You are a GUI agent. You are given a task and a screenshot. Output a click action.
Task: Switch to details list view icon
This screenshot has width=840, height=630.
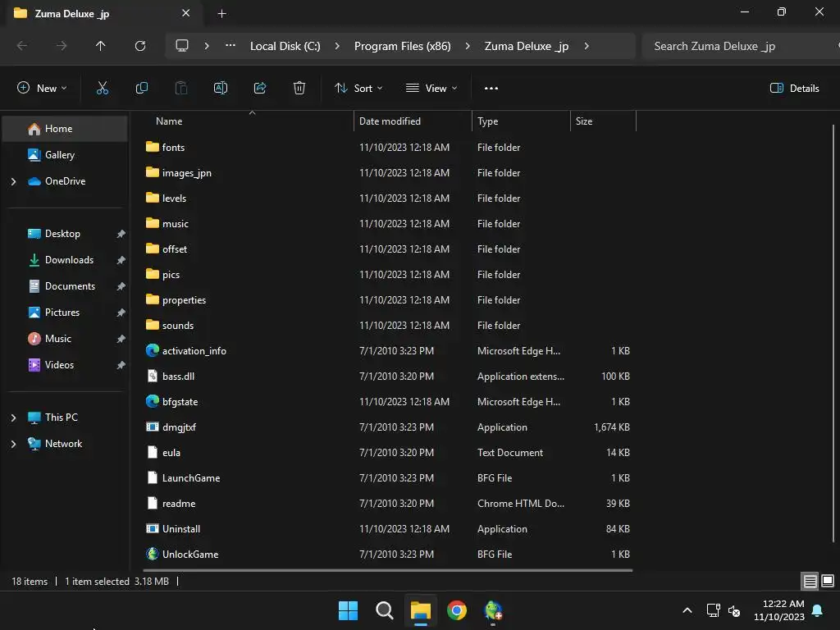coord(810,581)
